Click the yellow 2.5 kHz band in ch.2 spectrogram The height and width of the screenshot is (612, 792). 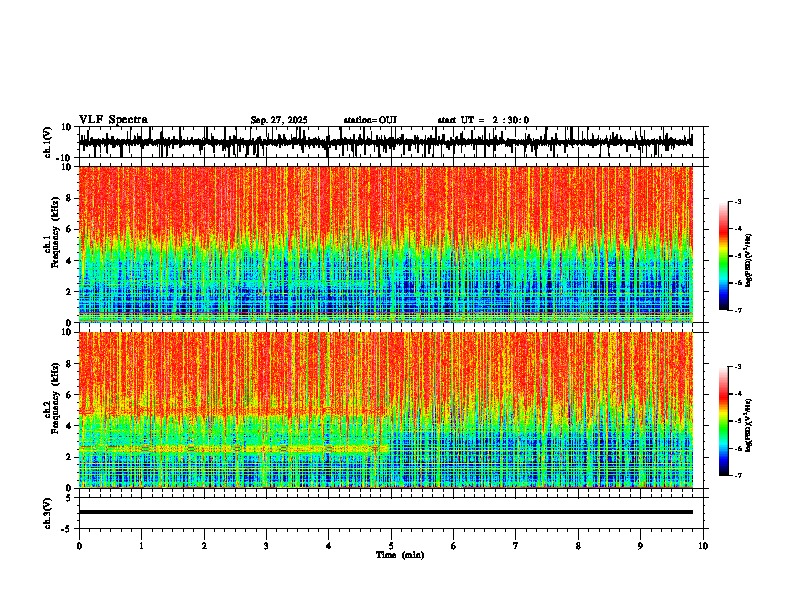233,448
